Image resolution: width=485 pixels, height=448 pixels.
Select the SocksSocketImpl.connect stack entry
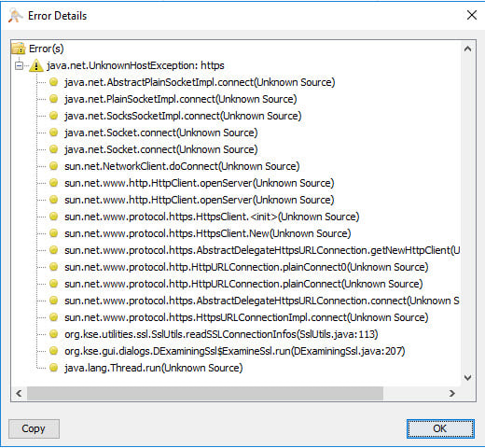click(183, 116)
